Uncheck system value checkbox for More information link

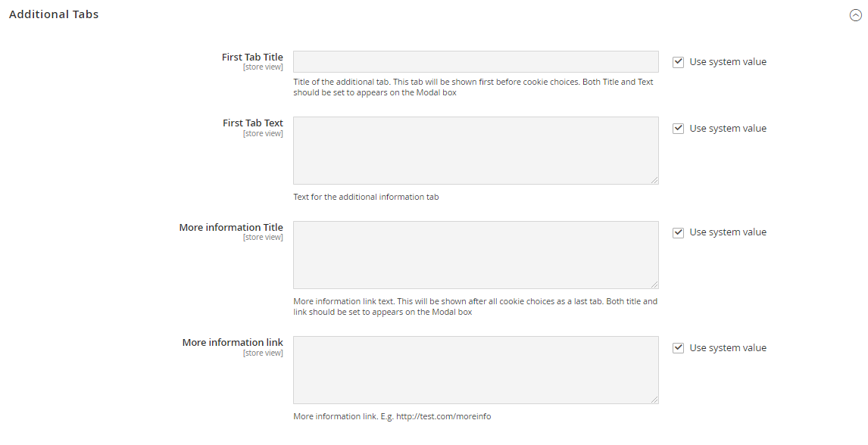679,348
